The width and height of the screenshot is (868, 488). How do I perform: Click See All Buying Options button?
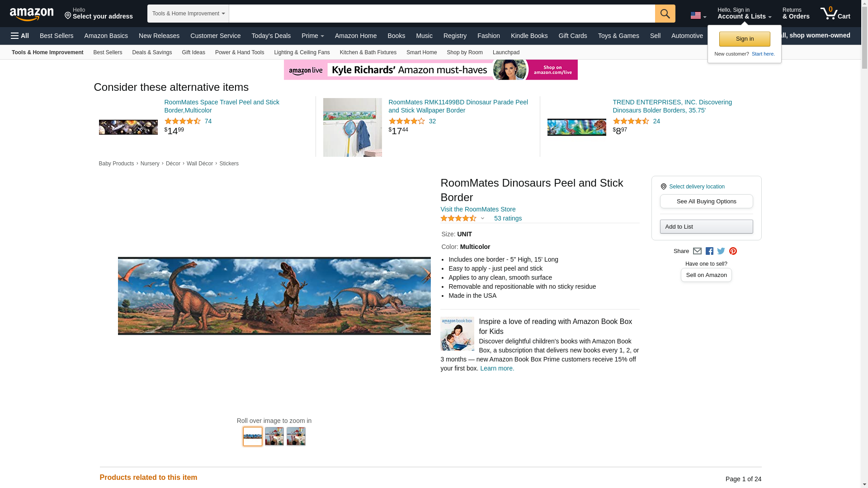click(x=706, y=202)
